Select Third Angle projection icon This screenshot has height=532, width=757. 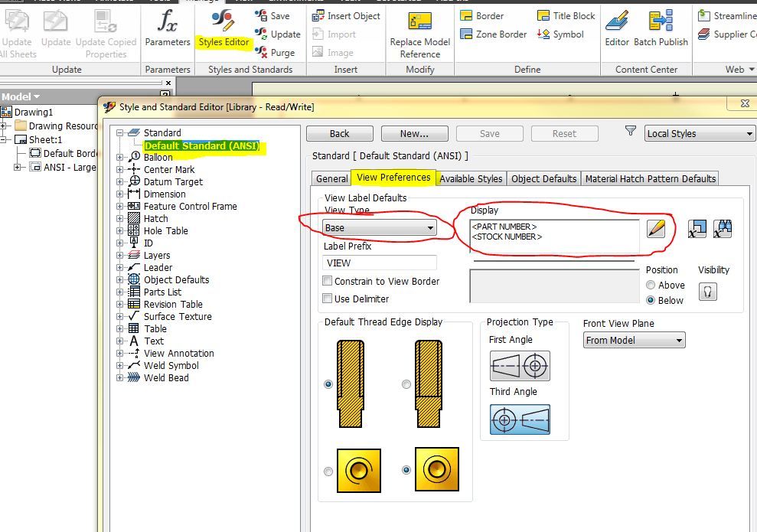pyautogui.click(x=520, y=419)
